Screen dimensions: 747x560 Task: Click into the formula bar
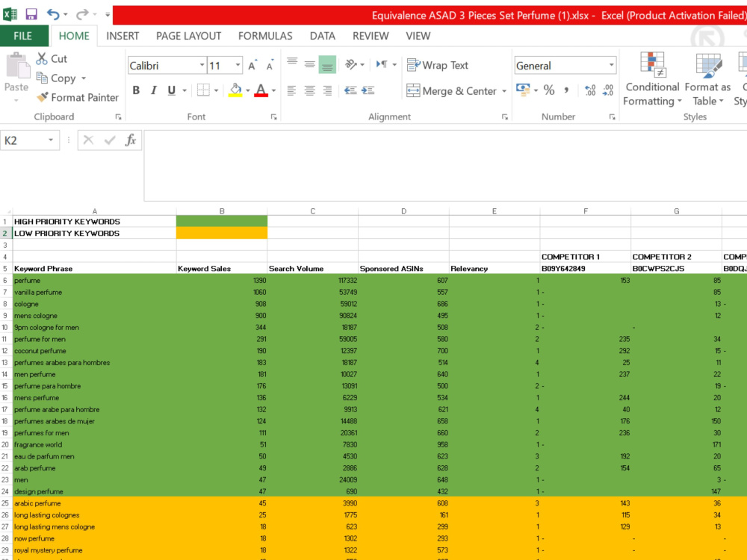(445, 165)
